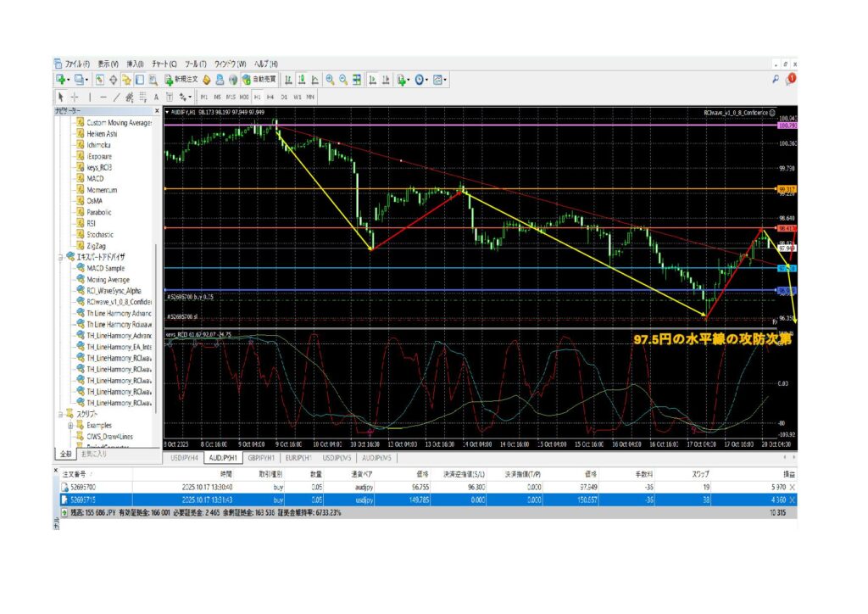Switch chart timeframe to H4
This screenshot has width=868, height=614.
270,97
